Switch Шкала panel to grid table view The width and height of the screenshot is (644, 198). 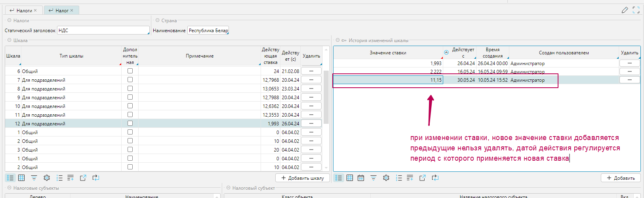(x=21, y=178)
